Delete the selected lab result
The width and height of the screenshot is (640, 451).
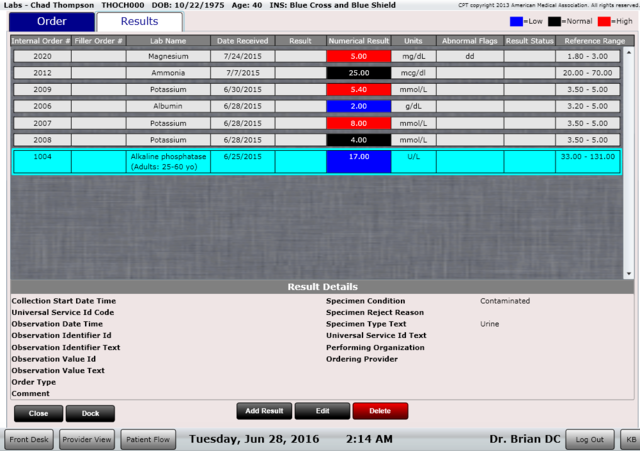click(380, 411)
